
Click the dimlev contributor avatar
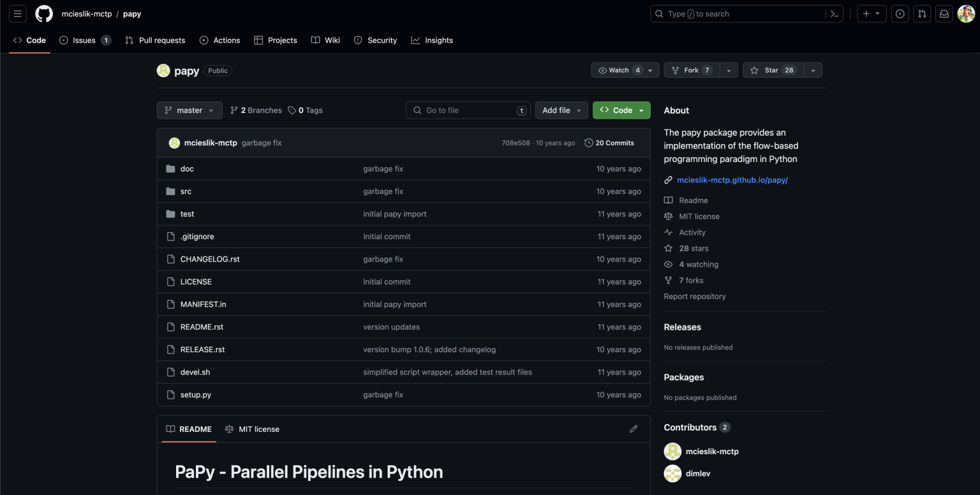pos(672,473)
